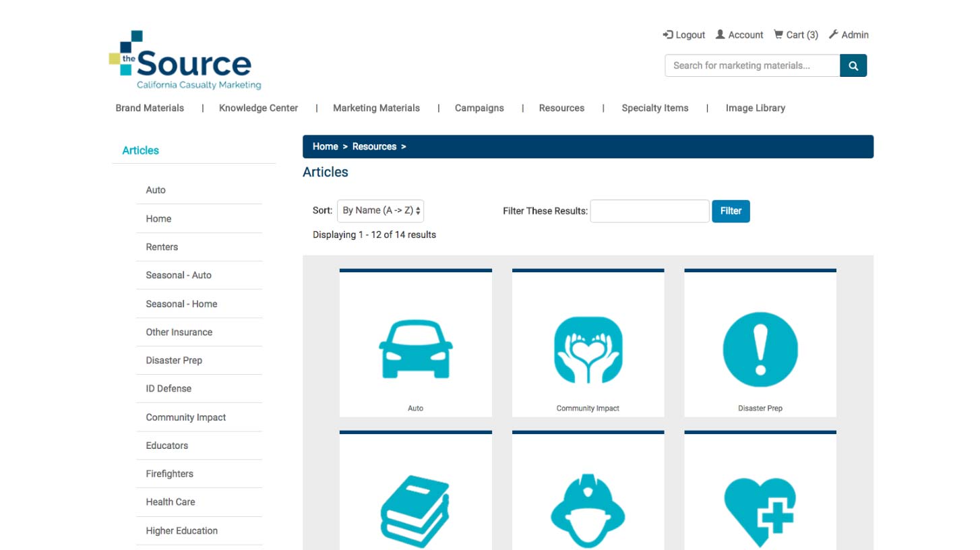Viewport: 980px width, 550px height.
Task: Click the Search for marketing materials field
Action: pyautogui.click(x=752, y=65)
